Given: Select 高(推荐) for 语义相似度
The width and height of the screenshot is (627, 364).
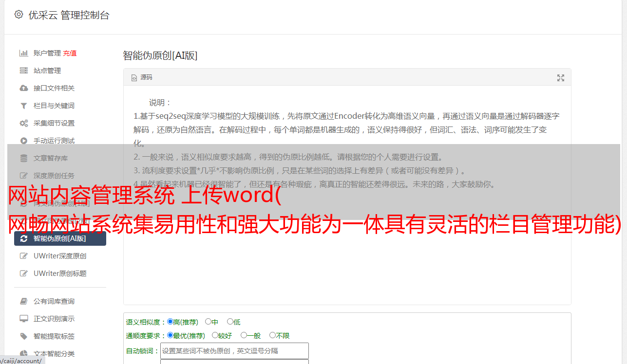Looking at the screenshot, I should pyautogui.click(x=170, y=322).
